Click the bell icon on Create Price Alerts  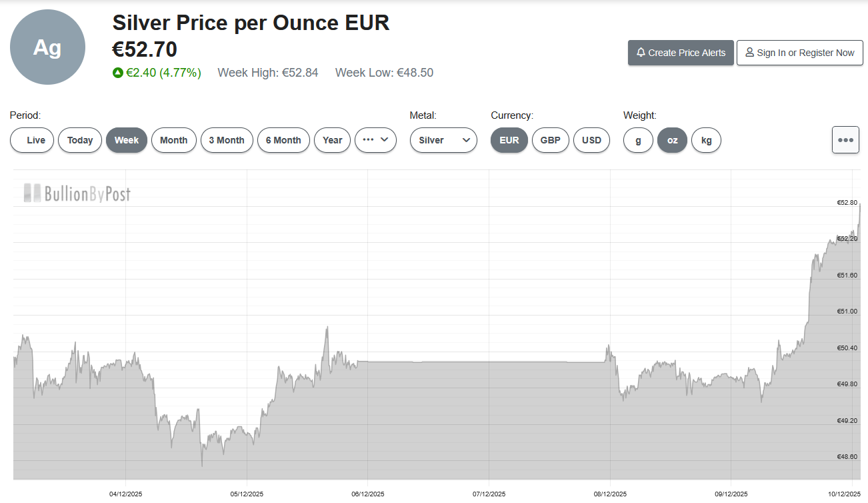(641, 53)
